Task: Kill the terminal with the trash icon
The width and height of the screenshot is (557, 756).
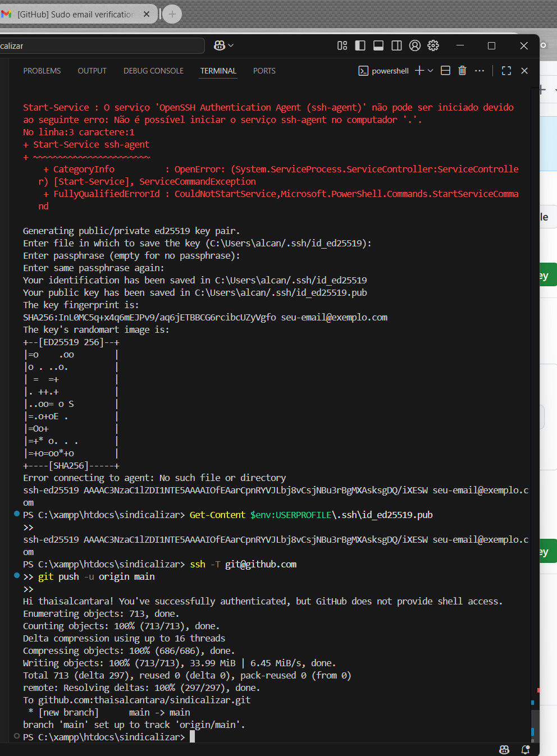Action: click(x=462, y=70)
